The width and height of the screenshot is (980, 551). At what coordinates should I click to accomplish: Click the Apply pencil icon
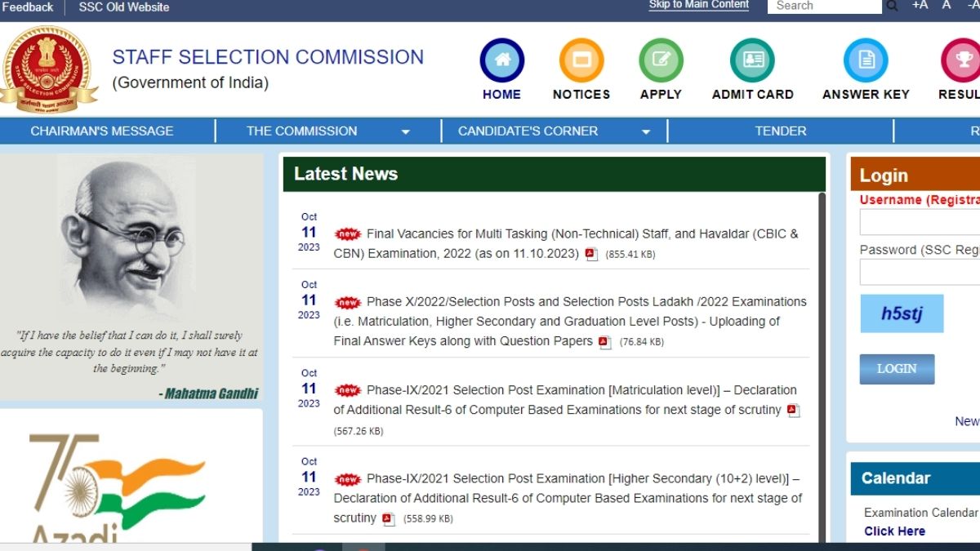tap(661, 60)
